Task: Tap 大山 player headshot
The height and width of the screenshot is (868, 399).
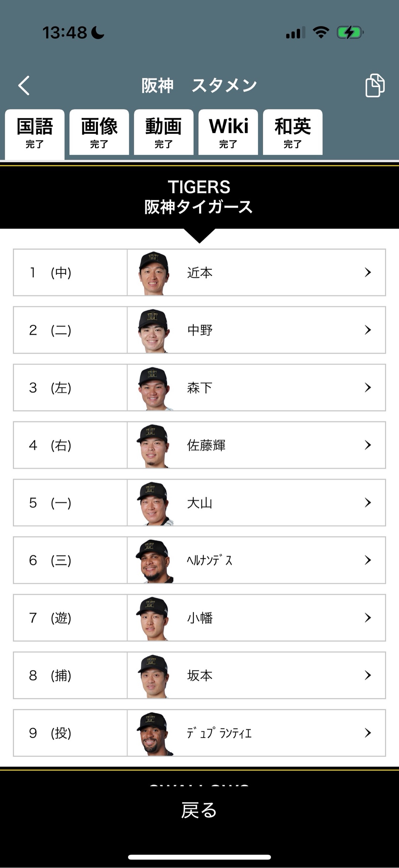Action: coord(153,503)
